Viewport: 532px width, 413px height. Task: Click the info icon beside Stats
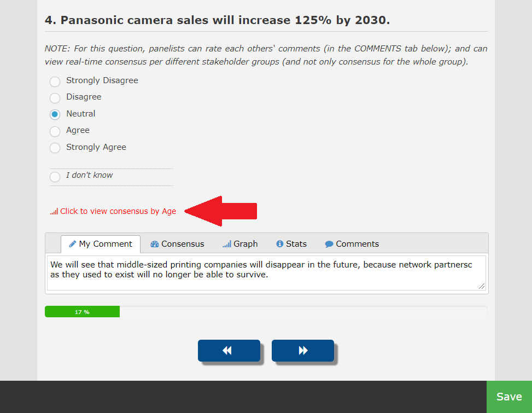point(280,244)
